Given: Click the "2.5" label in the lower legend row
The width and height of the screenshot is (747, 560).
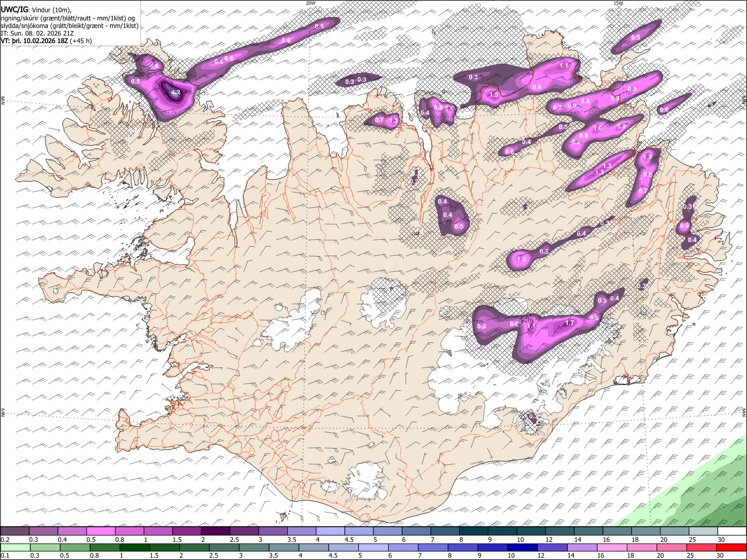Looking at the screenshot, I should [x=212, y=555].
